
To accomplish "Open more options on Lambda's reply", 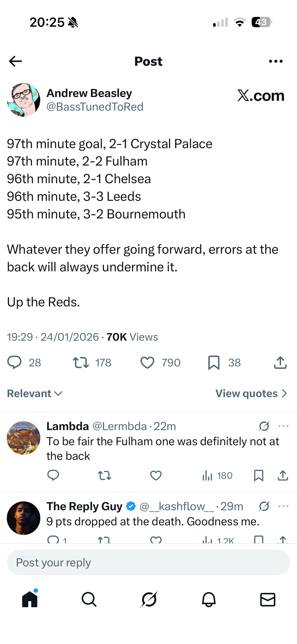I will point(283,426).
